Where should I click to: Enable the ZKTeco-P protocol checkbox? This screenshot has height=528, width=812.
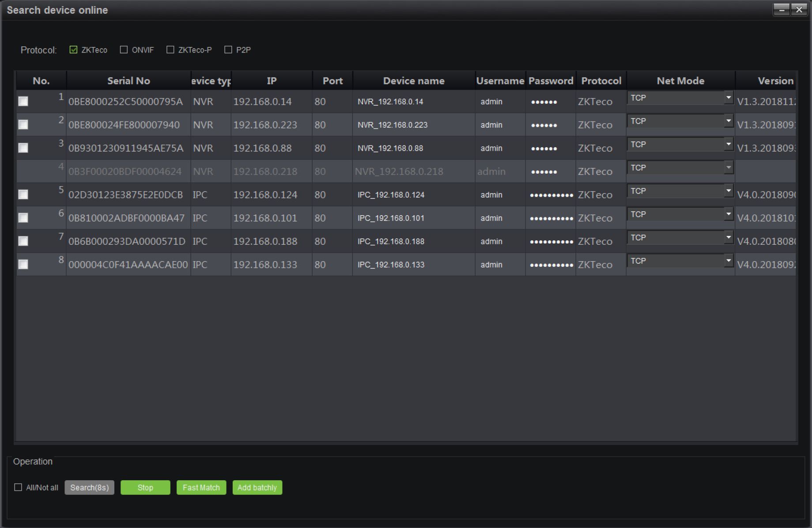pos(170,50)
